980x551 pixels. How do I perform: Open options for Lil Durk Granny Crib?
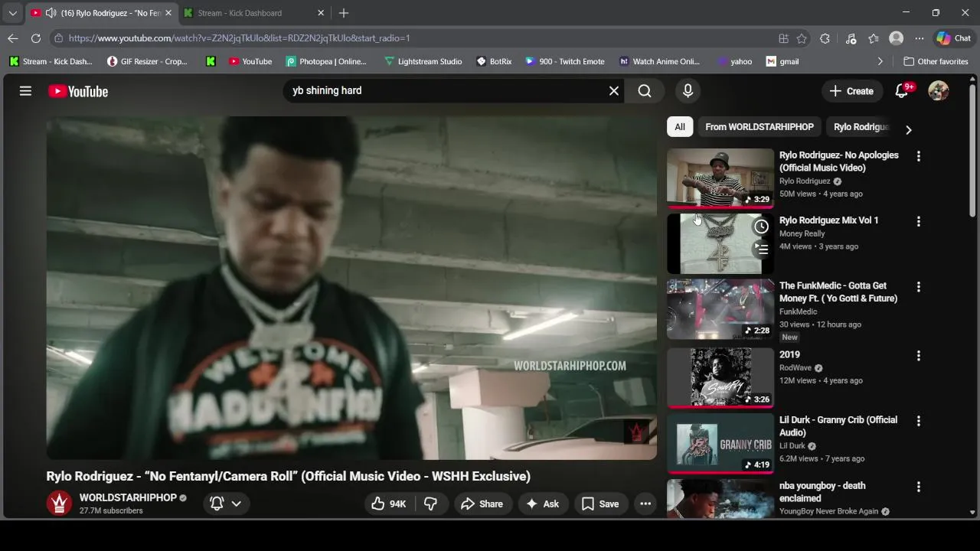[918, 421]
